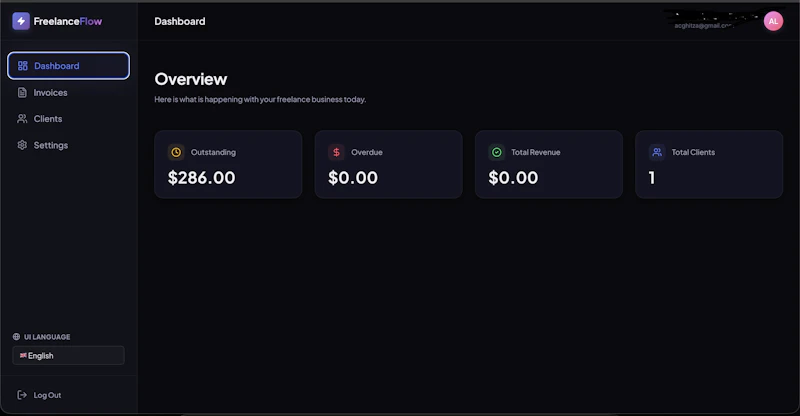The width and height of the screenshot is (800, 416).
Task: Click the user email in the header
Action: point(704,26)
